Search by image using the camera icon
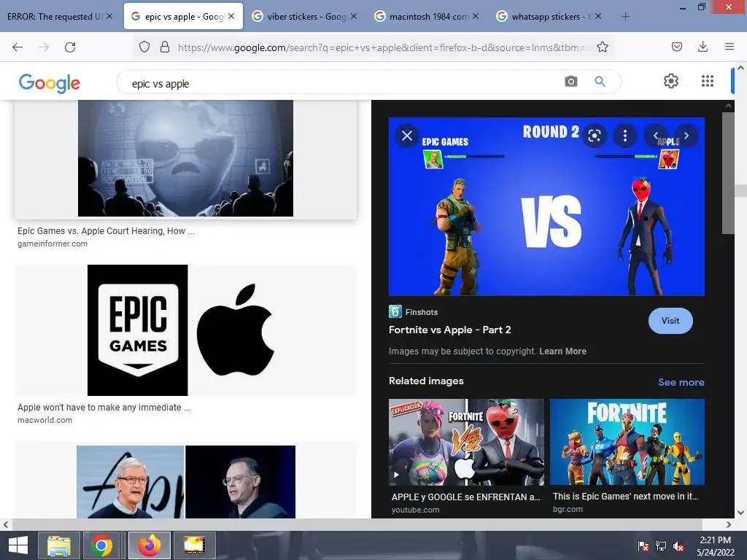 [x=570, y=82]
